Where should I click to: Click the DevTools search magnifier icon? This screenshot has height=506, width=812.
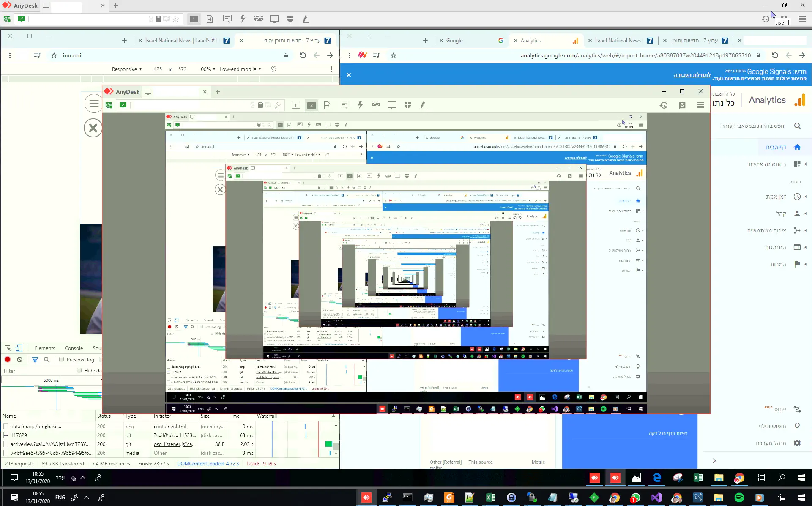pos(47,359)
